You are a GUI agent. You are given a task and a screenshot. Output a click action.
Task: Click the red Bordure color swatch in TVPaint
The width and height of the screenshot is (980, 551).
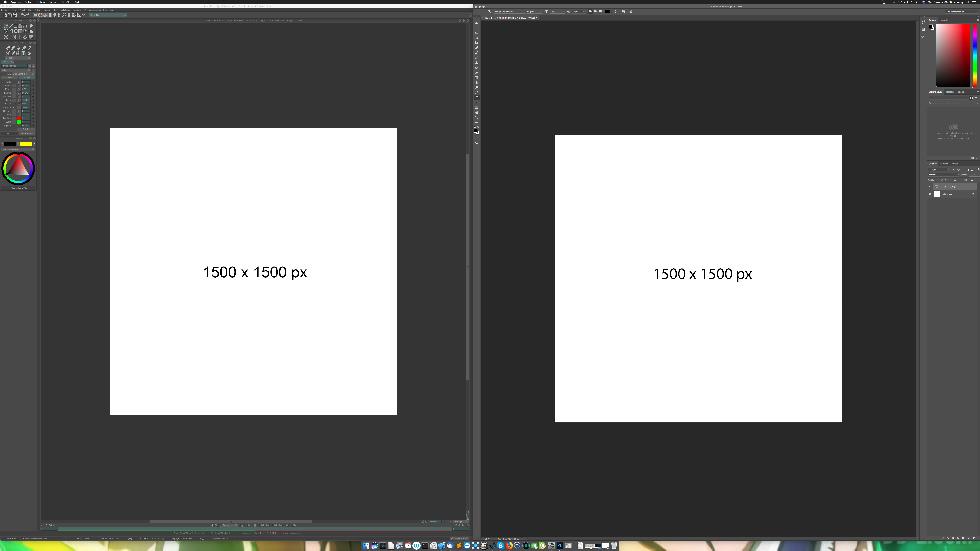(x=19, y=118)
